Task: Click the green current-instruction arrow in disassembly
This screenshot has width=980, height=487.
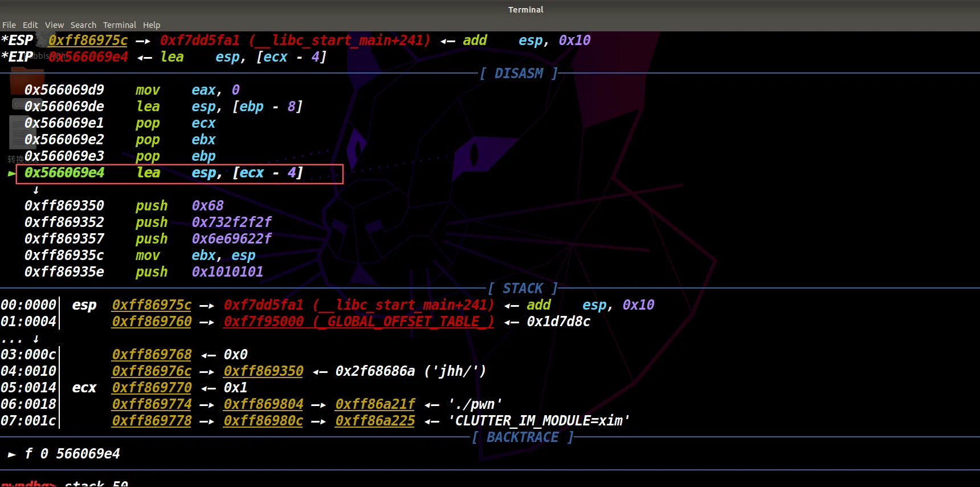Action: click(x=11, y=173)
